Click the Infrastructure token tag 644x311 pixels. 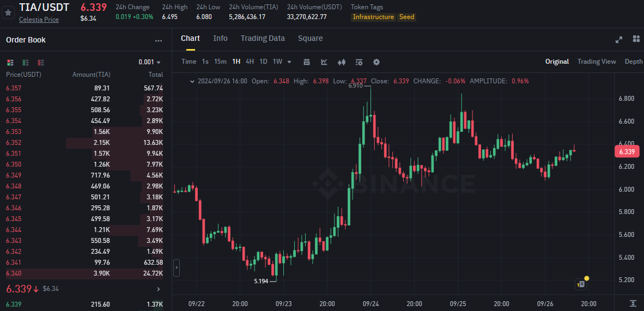[x=373, y=17]
